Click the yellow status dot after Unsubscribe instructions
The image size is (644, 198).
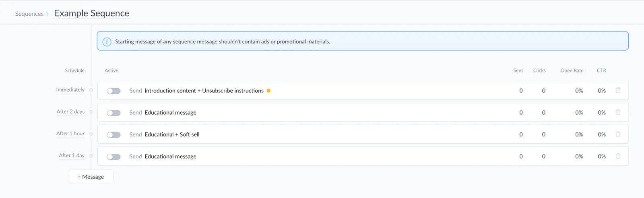[x=268, y=91]
